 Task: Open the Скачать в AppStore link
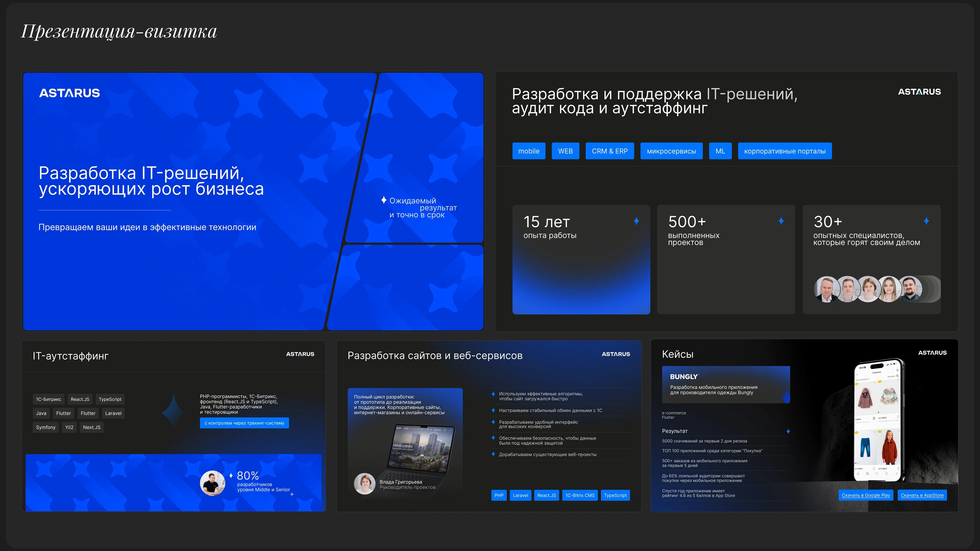[x=922, y=495]
